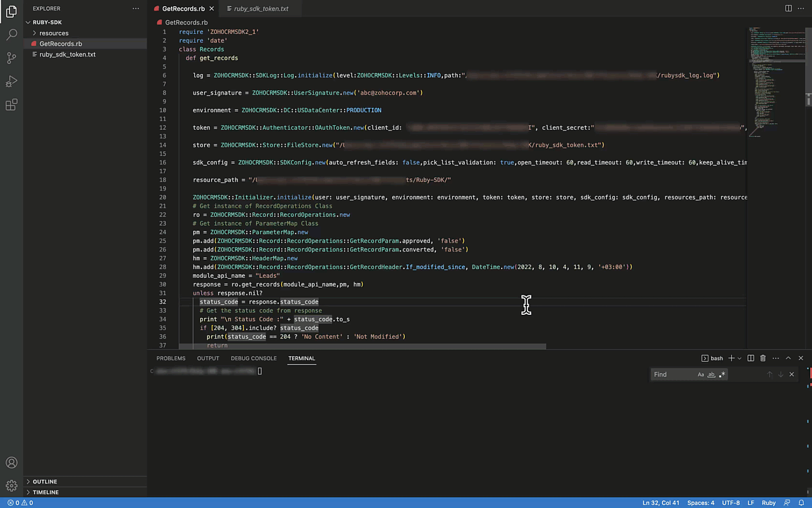Go to next find match arrow
This screenshot has width=812, height=508.
coord(781,374)
